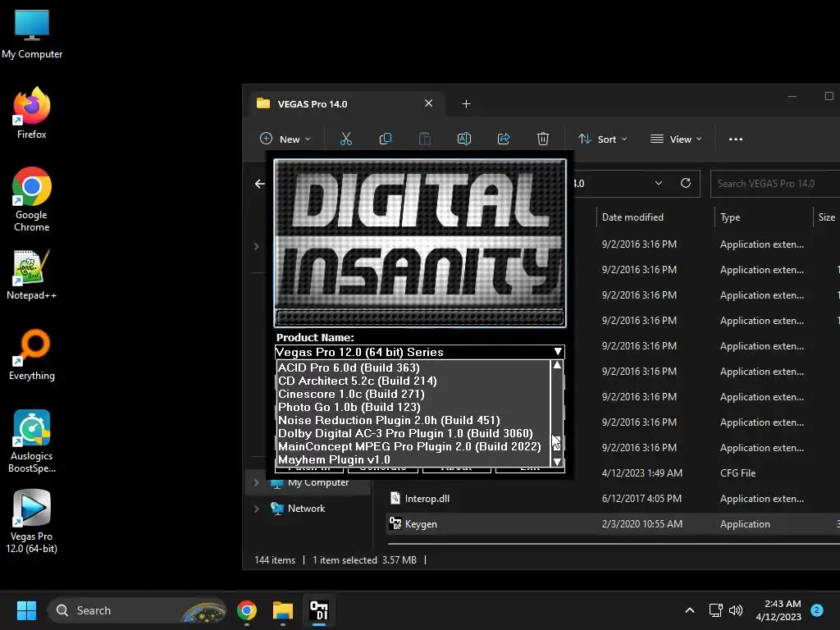The width and height of the screenshot is (840, 630).
Task: Open notification center badge
Action: (x=817, y=610)
